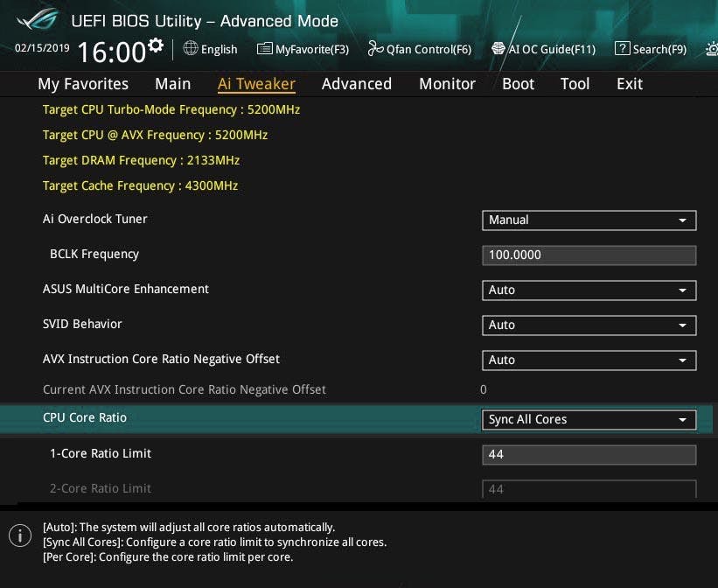The width and height of the screenshot is (718, 588).
Task: Click the MyFavorite list icon
Action: click(x=265, y=48)
